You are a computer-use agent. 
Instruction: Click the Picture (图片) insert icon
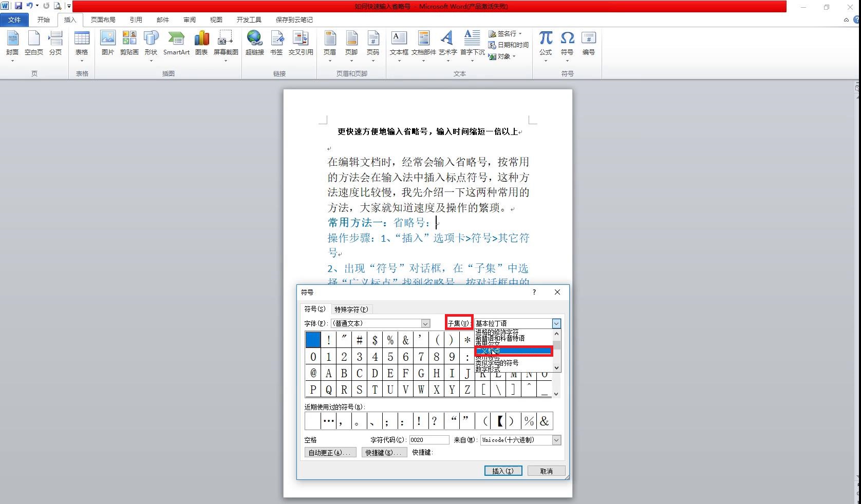point(108,44)
